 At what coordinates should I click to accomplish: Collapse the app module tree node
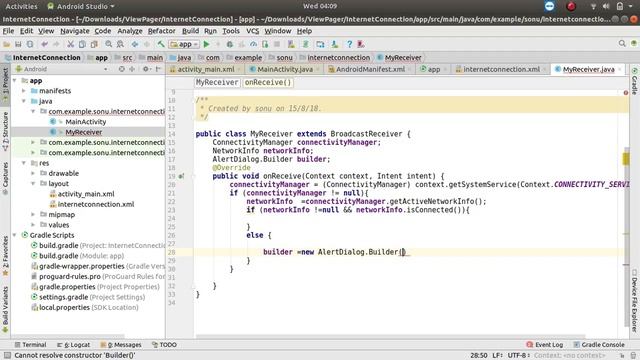click(x=15, y=81)
